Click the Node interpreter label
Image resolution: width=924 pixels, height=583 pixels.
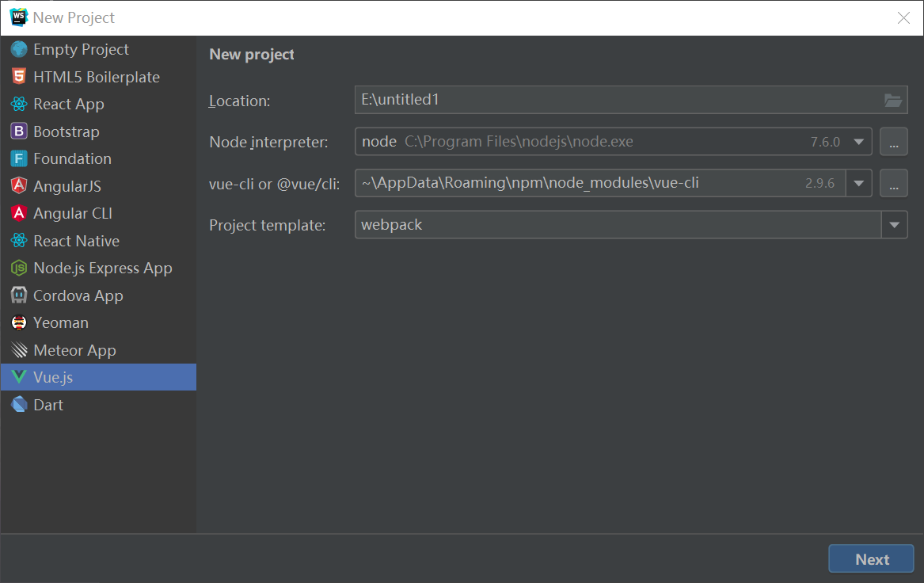point(268,142)
